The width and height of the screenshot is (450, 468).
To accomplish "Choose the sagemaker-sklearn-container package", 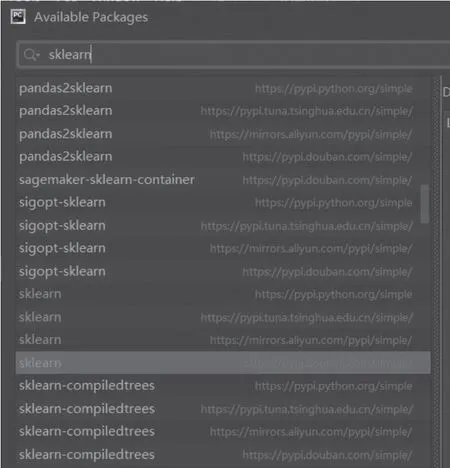I will (223, 180).
